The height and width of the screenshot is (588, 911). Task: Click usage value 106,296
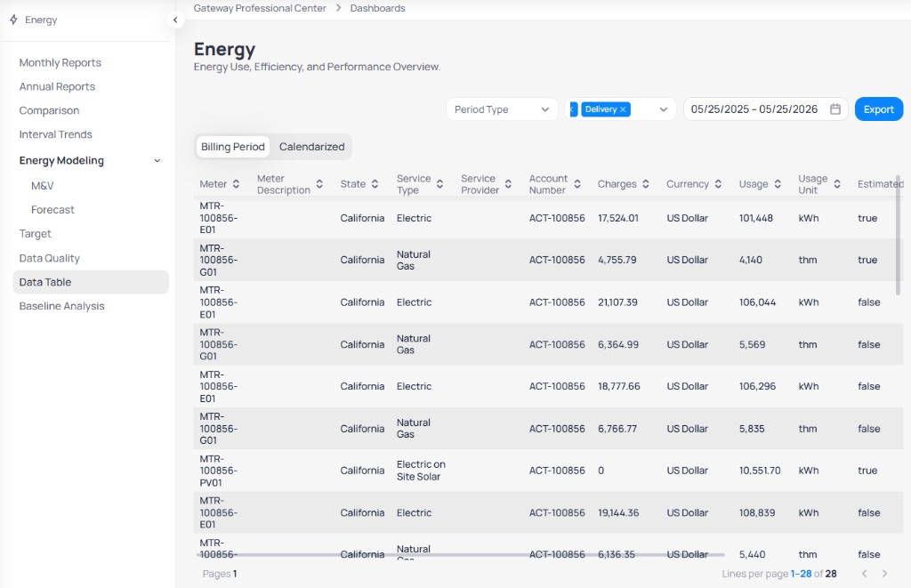tap(757, 386)
